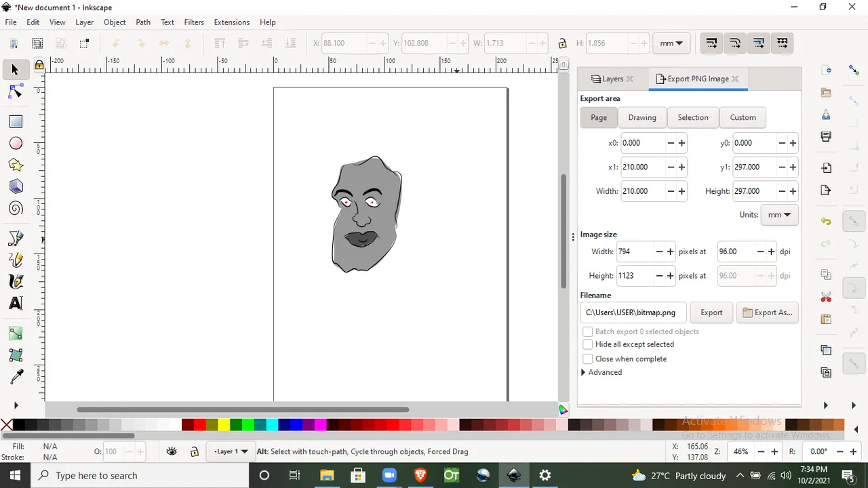Image resolution: width=868 pixels, height=488 pixels.
Task: Click the Cut scissors icon
Action: pos(826,297)
